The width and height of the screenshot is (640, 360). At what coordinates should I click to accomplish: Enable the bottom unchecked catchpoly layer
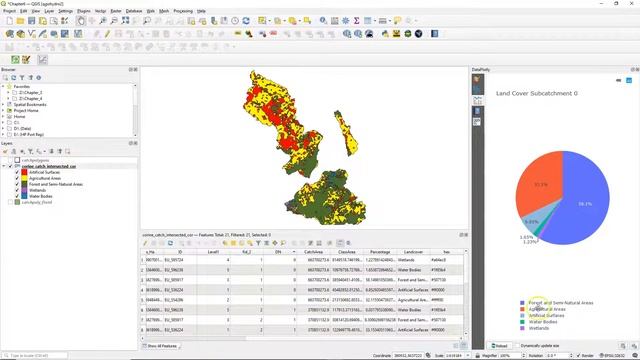tap(11, 202)
